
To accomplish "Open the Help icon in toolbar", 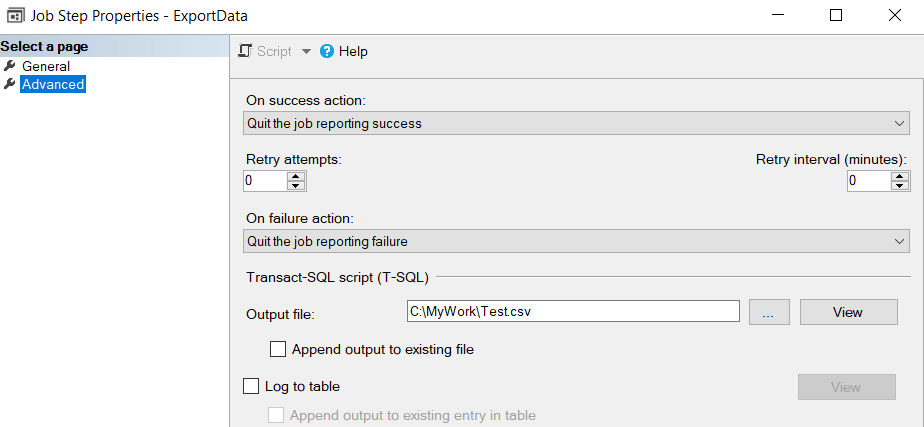I will pyautogui.click(x=327, y=51).
